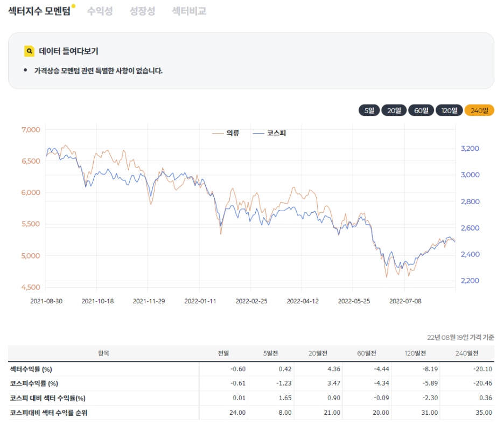Toggle the 의류 series in chart legend
This screenshot has width=504, height=432.
(x=226, y=133)
